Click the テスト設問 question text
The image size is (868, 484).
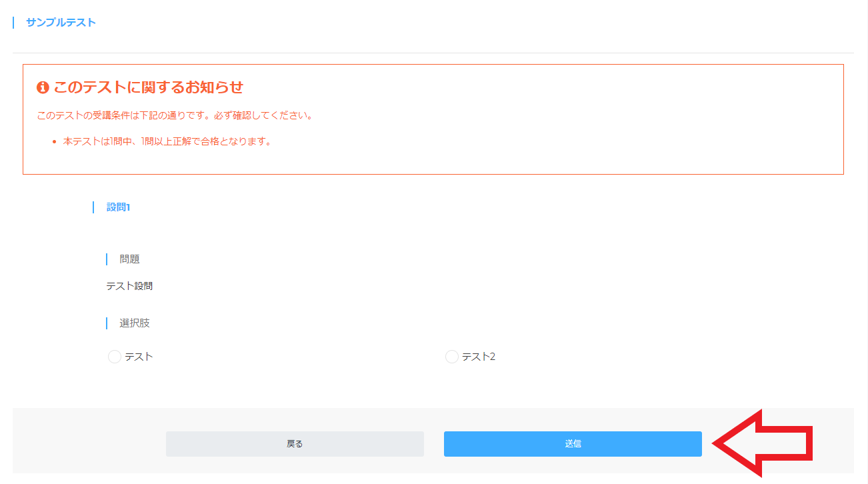pos(129,286)
